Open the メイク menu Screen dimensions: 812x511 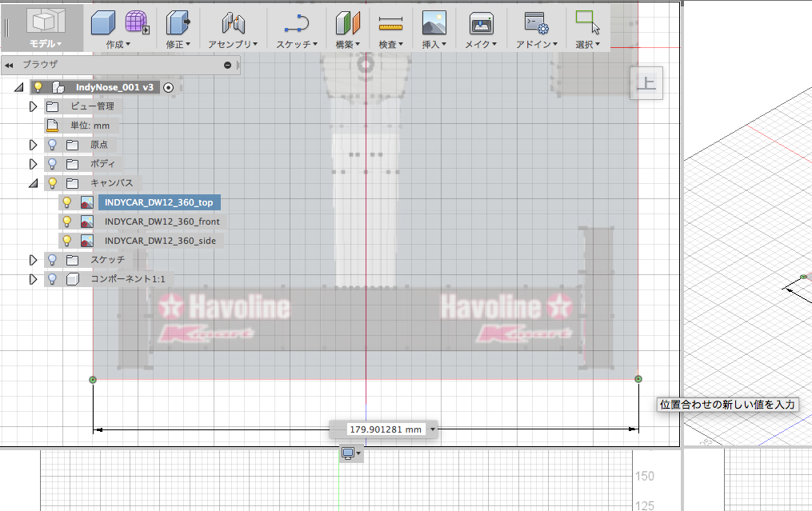(481, 45)
